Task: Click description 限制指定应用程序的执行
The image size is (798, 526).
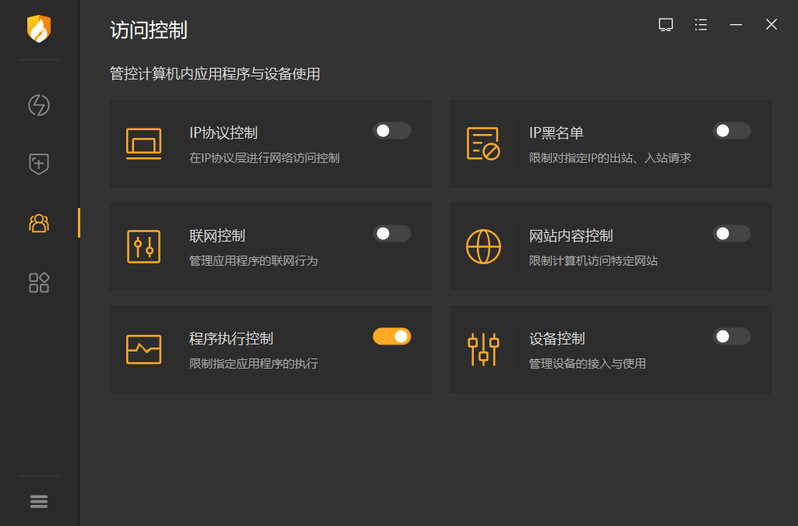Action: [x=253, y=364]
